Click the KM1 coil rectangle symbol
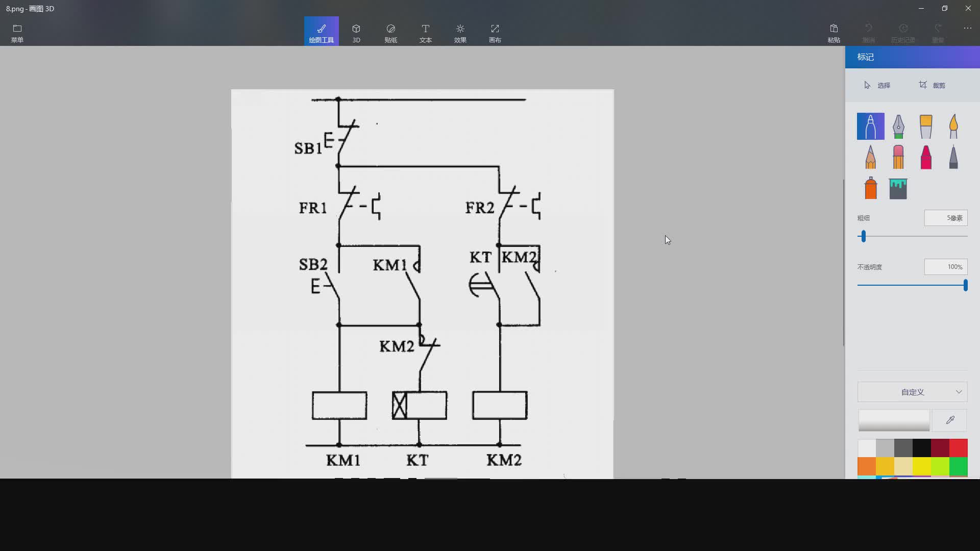980x551 pixels. (339, 406)
